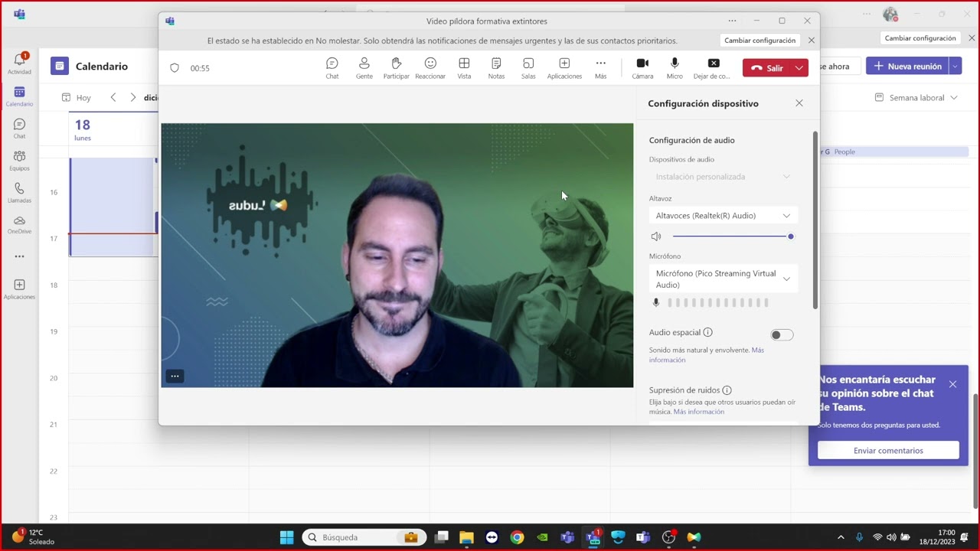Viewport: 980px width, 551px height.
Task: Open OneDrive in Teams sidebar
Action: click(19, 224)
